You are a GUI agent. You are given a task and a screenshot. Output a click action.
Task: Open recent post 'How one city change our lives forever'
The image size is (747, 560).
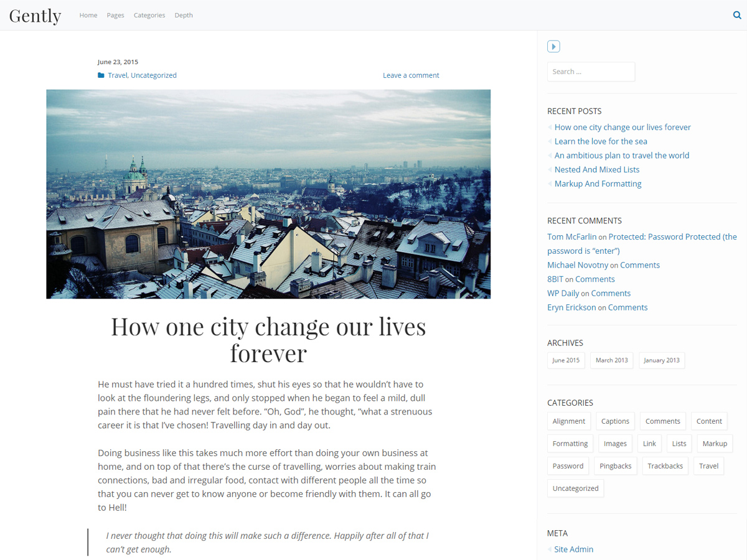622,127
